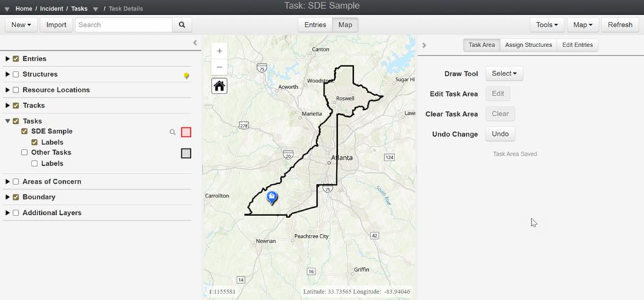Open Other Tasks gray color swatch
Viewport: 644px width, 300px height.
click(x=186, y=154)
